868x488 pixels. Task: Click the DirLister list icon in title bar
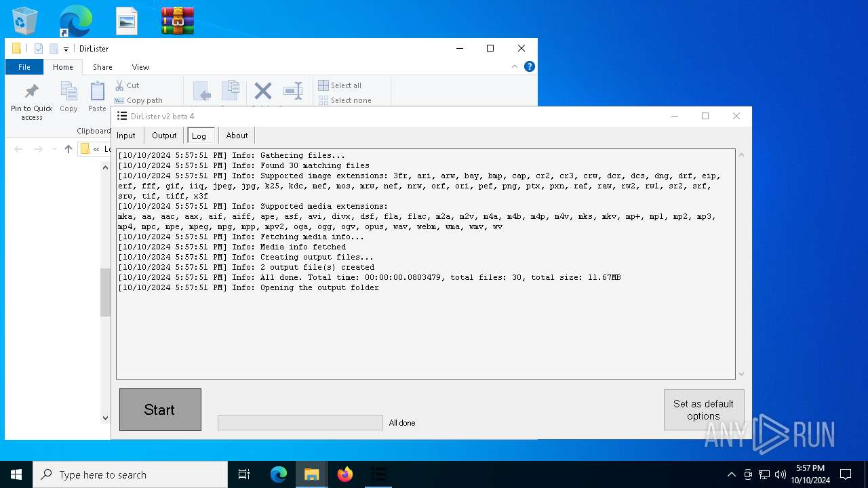click(122, 116)
